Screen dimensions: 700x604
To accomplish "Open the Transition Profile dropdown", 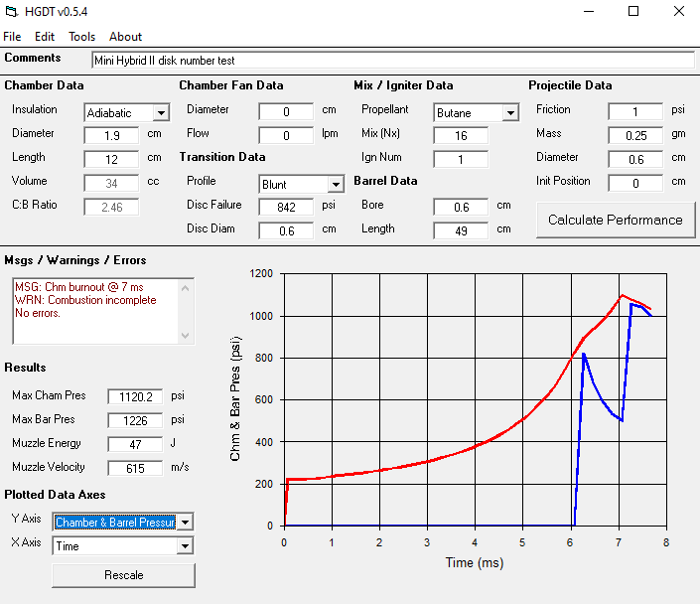I will tap(335, 185).
